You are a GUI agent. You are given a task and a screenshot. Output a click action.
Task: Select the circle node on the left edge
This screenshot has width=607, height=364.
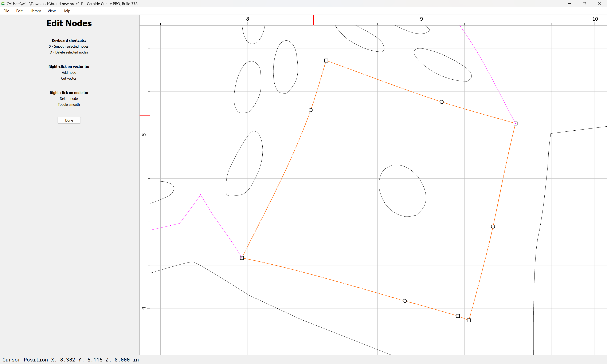(x=311, y=110)
